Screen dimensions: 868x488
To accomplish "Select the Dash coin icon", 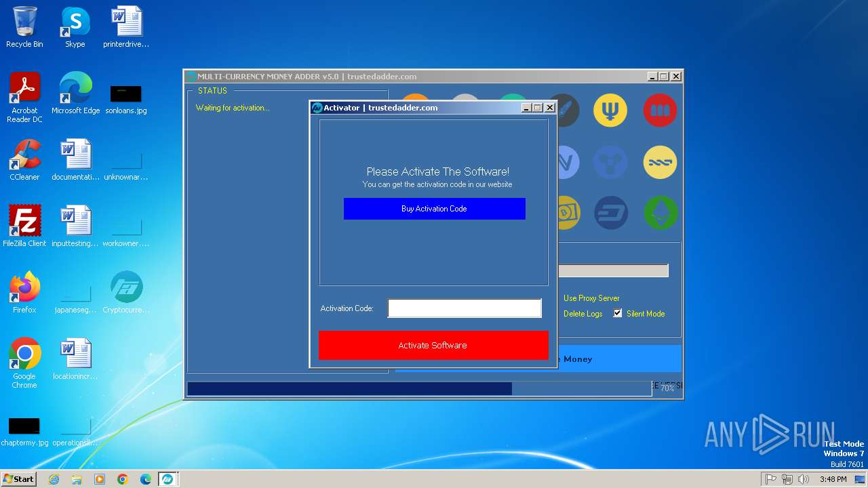I will click(x=610, y=213).
